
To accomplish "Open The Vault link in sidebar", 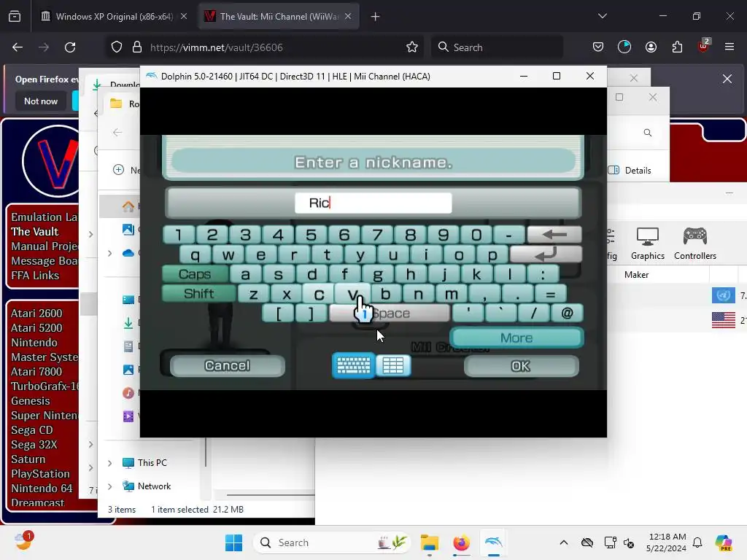I will pos(35,232).
